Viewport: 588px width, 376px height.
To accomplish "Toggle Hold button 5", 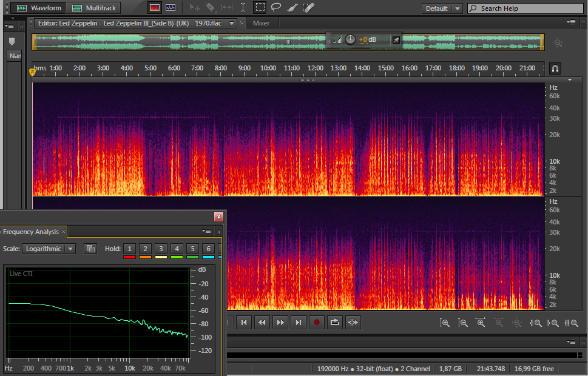I will point(192,249).
